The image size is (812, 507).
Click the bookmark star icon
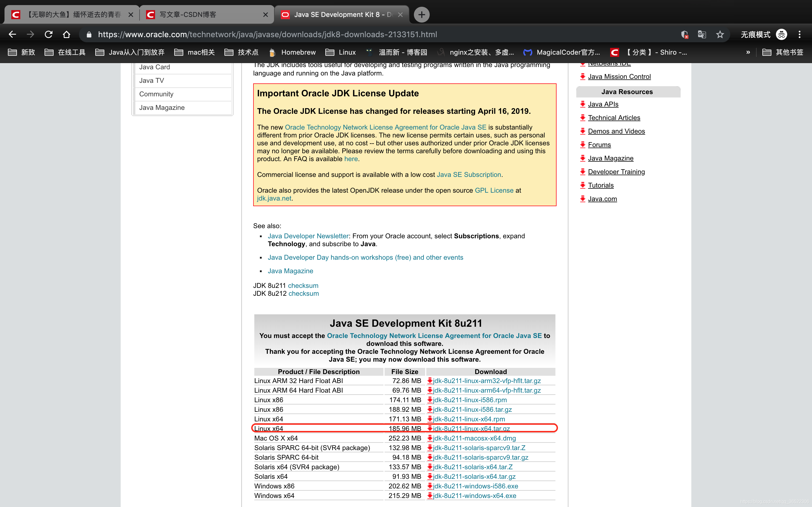point(720,34)
